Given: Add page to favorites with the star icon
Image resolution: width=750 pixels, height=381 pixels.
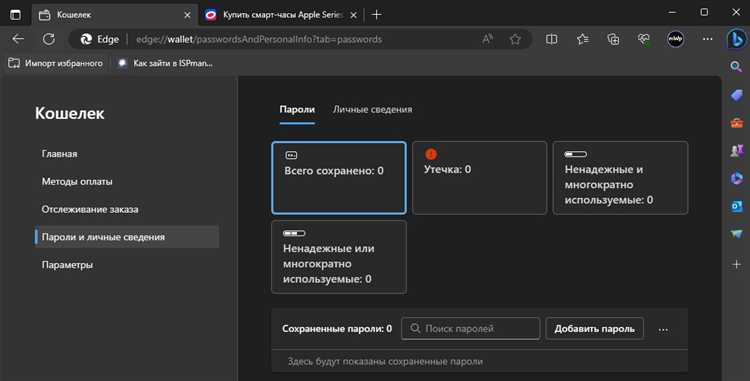Looking at the screenshot, I should tap(515, 39).
